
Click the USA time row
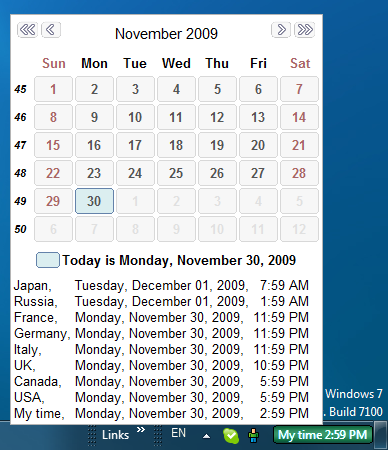pos(161,397)
